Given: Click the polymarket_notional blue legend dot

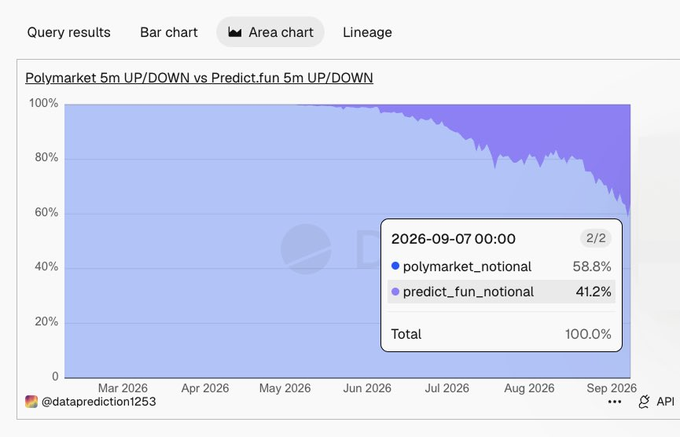Looking at the screenshot, I should click(395, 266).
